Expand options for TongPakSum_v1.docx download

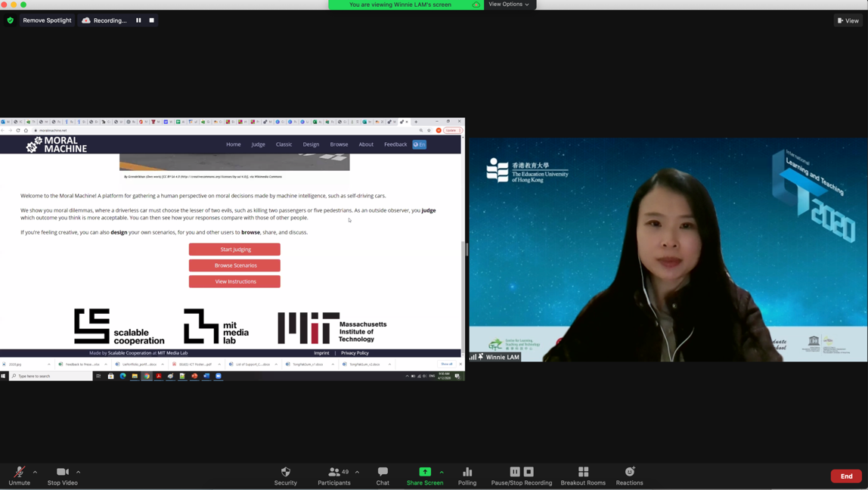[333, 364]
